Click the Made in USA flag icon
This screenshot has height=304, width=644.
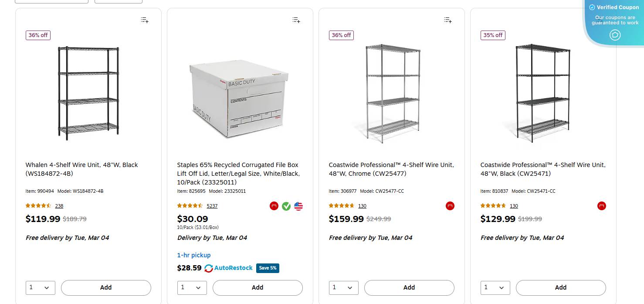click(x=298, y=206)
